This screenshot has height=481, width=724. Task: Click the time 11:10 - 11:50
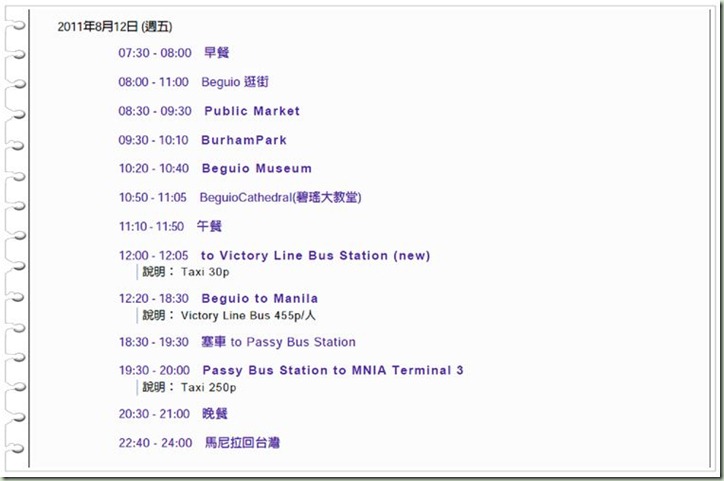pos(151,227)
